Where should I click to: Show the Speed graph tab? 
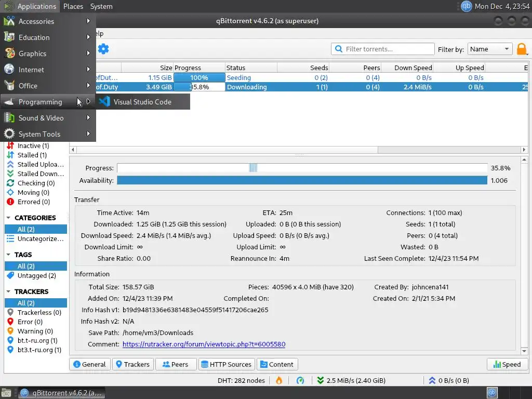[507, 364]
